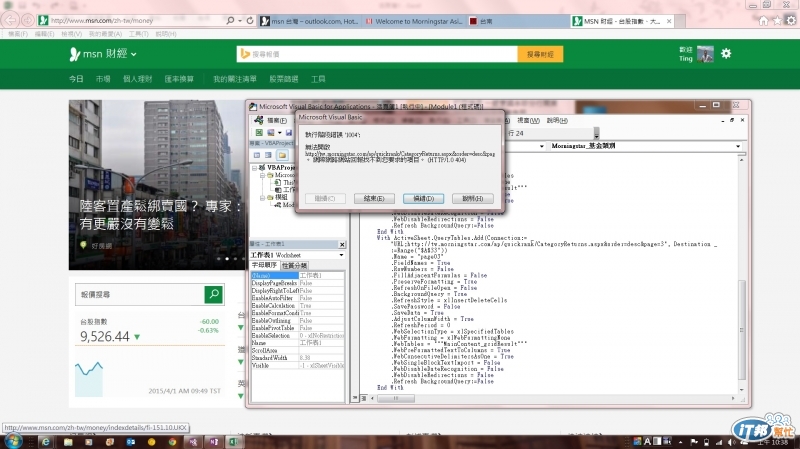
Task: Click the Ting user profile picture
Action: coord(705,54)
